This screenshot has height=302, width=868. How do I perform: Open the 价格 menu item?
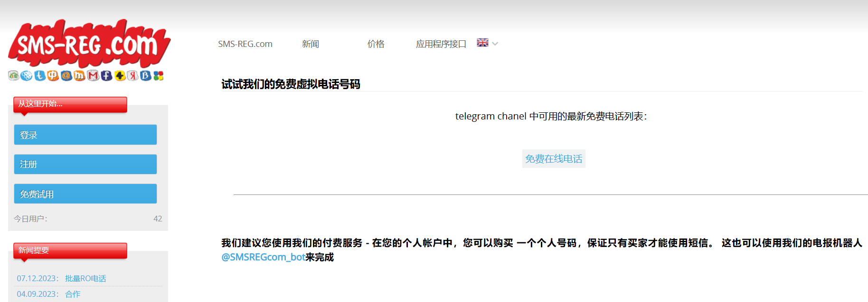(x=376, y=44)
